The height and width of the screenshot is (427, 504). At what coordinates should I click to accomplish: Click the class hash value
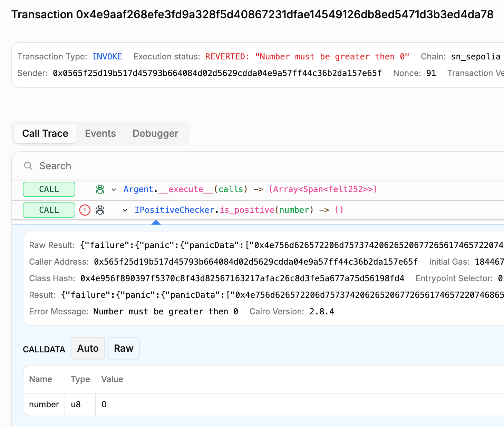click(242, 278)
